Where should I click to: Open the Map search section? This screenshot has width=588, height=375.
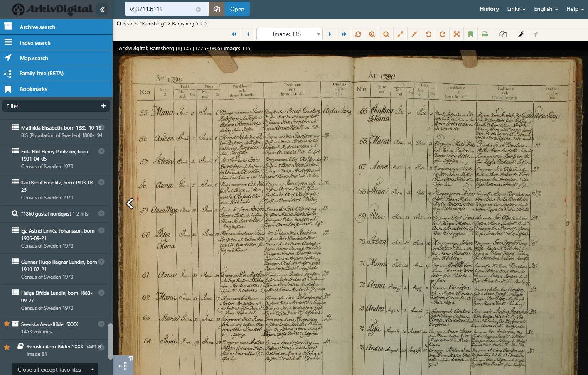(x=34, y=58)
